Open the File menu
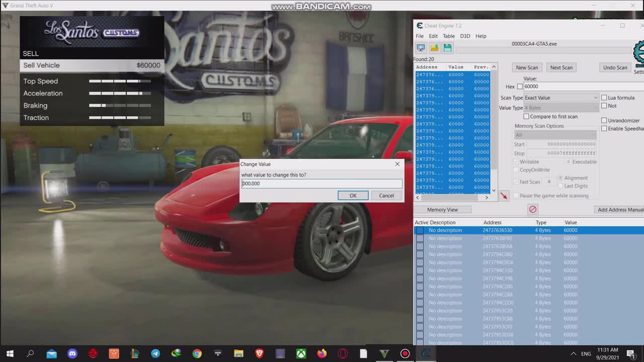Image resolution: width=644 pixels, height=362 pixels. tap(420, 36)
